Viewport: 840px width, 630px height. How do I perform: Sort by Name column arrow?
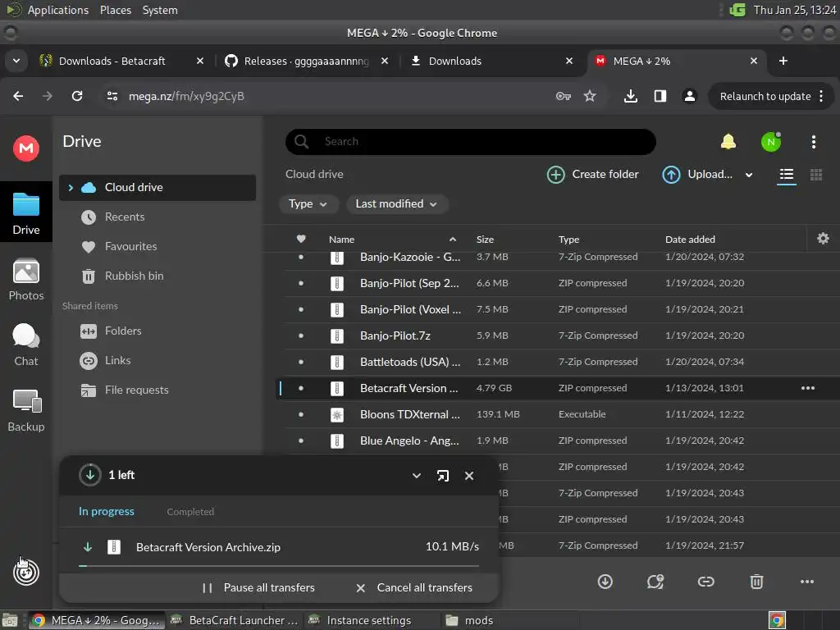pyautogui.click(x=453, y=240)
